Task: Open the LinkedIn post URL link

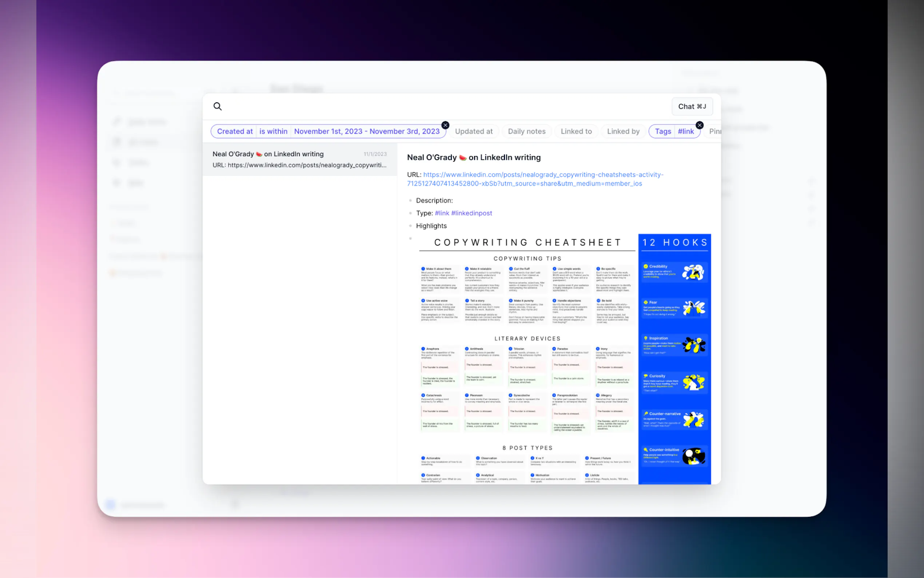Action: point(543,175)
